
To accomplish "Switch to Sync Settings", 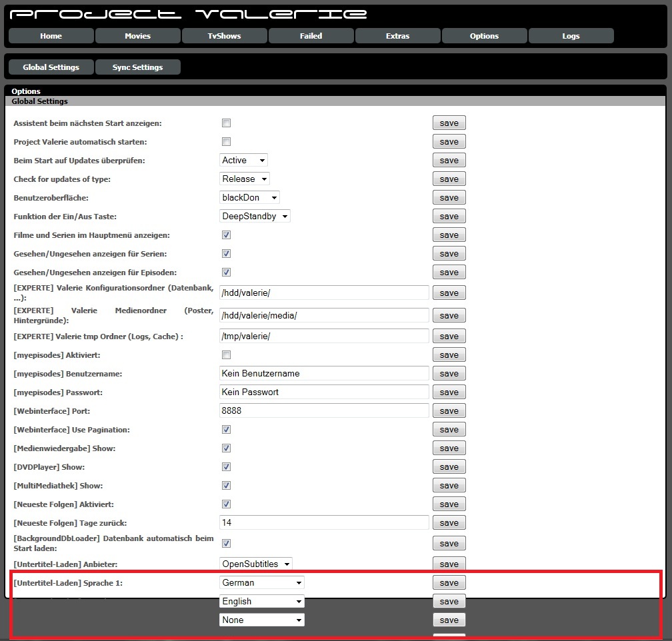I will 137,67.
